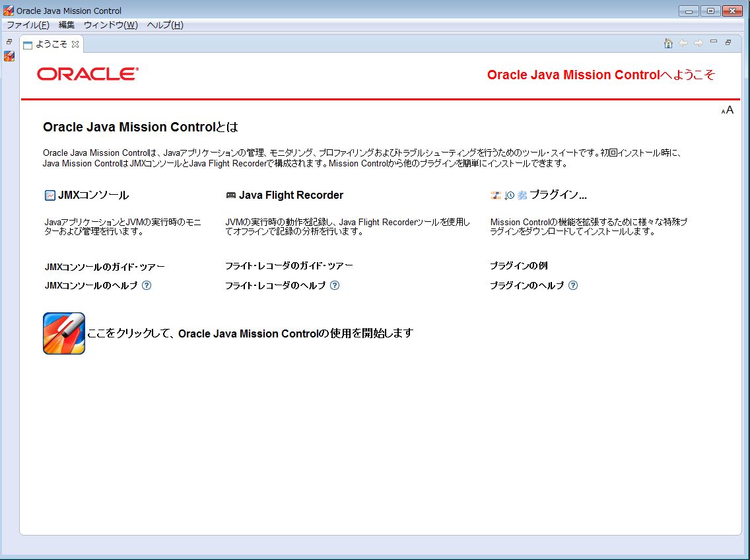The height and width of the screenshot is (560, 750).
Task: Select the JMX Console icon next to its heading
Action: [x=49, y=195]
